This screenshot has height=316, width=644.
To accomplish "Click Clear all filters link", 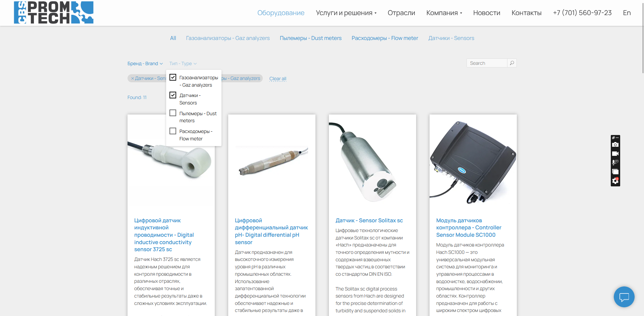I will point(278,79).
